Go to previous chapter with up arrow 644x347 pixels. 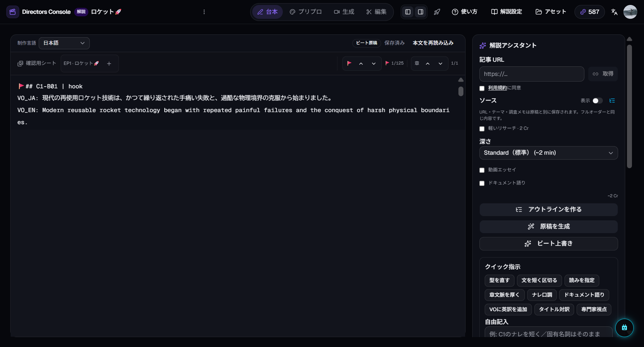tap(428, 63)
